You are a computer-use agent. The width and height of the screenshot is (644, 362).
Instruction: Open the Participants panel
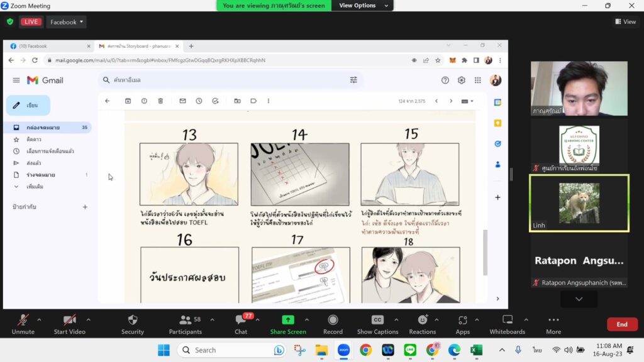point(185,320)
